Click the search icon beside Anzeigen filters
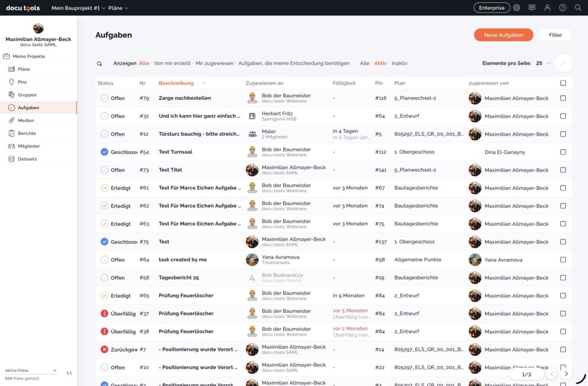This screenshot has width=588, height=386. click(x=99, y=64)
